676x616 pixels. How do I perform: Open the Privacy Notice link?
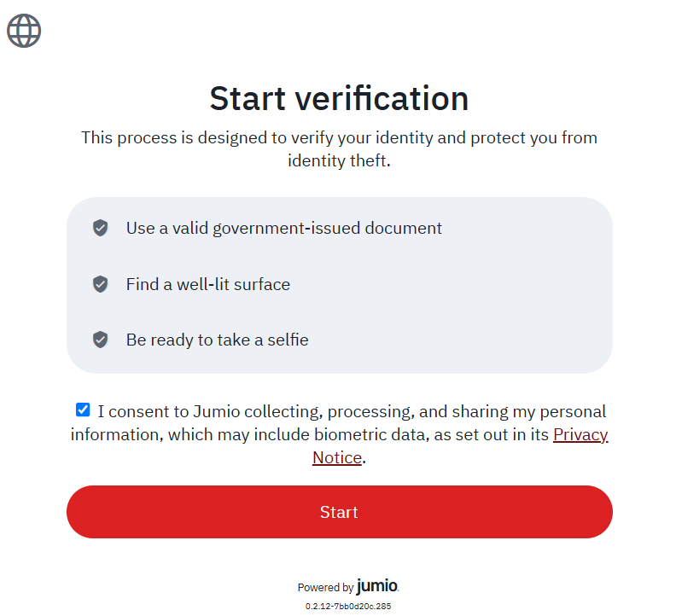click(x=580, y=435)
